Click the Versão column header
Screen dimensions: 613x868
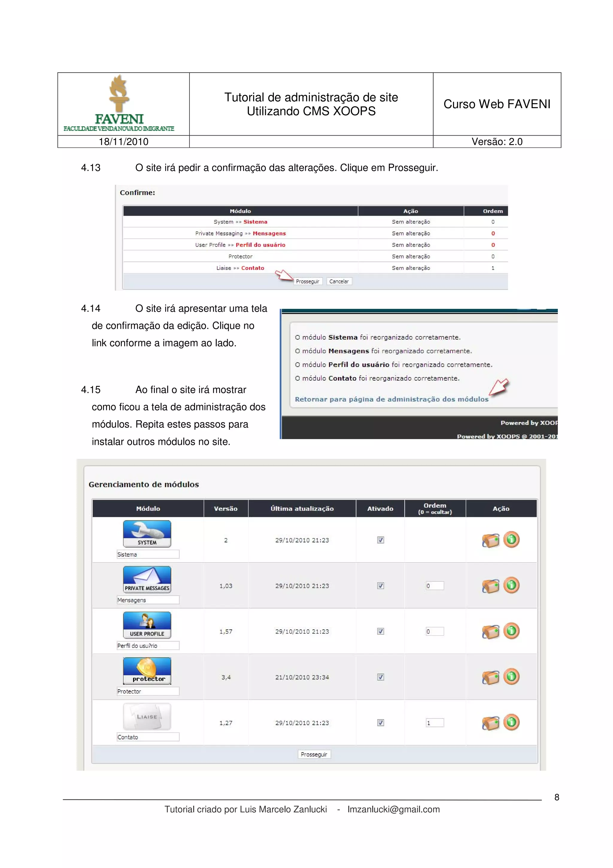pyautogui.click(x=226, y=509)
